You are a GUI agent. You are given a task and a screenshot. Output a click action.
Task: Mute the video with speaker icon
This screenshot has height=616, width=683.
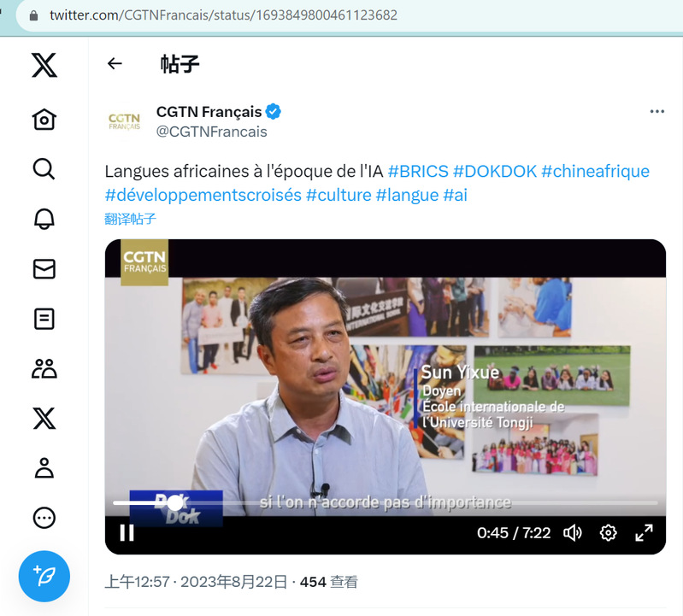point(573,533)
